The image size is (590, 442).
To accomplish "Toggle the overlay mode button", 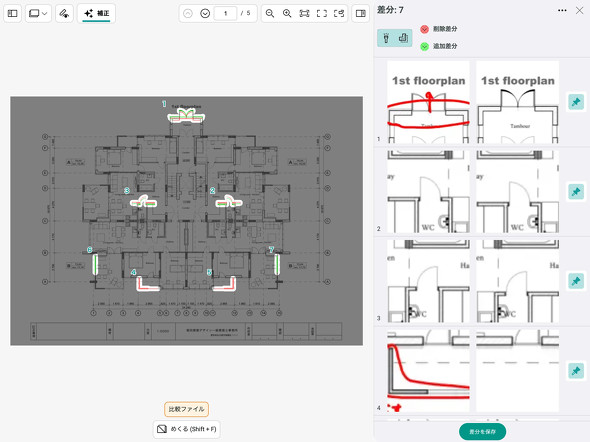I will pyautogui.click(x=403, y=38).
